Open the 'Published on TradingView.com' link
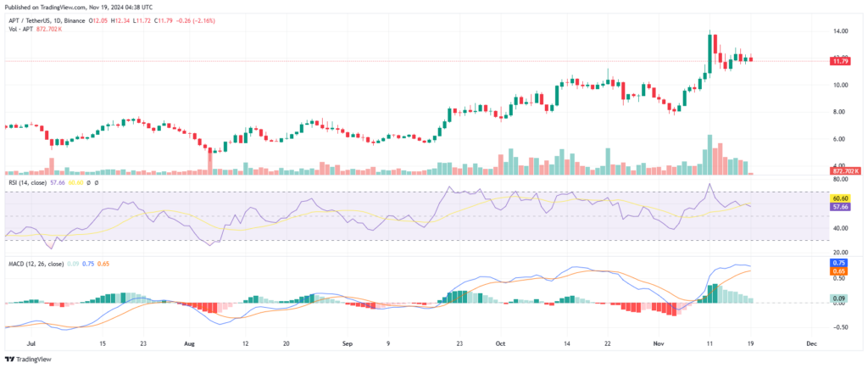The width and height of the screenshot is (868, 368). click(x=58, y=6)
